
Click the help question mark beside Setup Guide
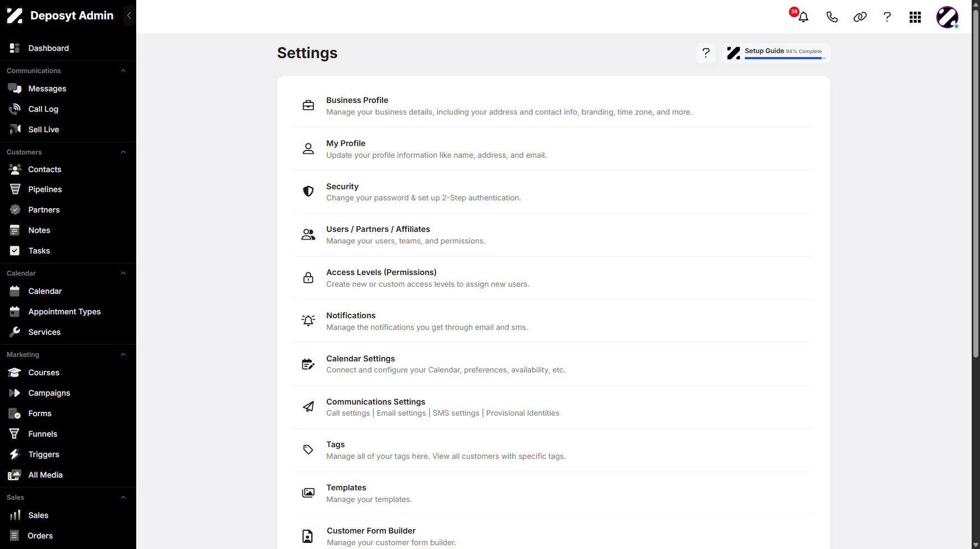pyautogui.click(x=706, y=53)
